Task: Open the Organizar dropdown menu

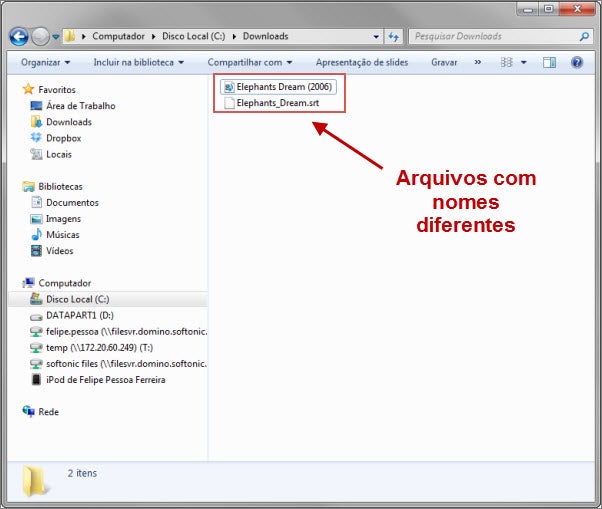Action: point(45,62)
